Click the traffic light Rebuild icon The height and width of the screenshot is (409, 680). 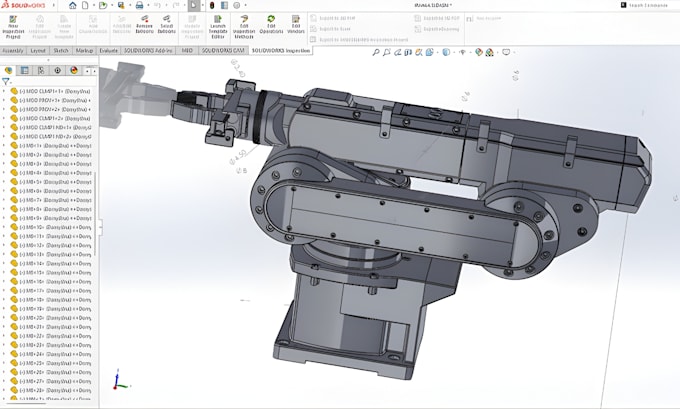pos(212,6)
